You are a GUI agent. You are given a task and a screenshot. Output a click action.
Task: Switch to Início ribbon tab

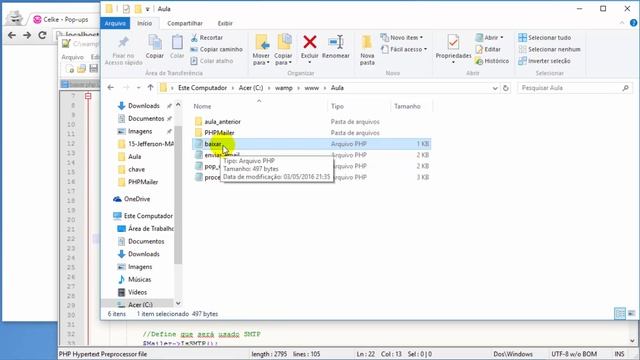tap(144, 23)
